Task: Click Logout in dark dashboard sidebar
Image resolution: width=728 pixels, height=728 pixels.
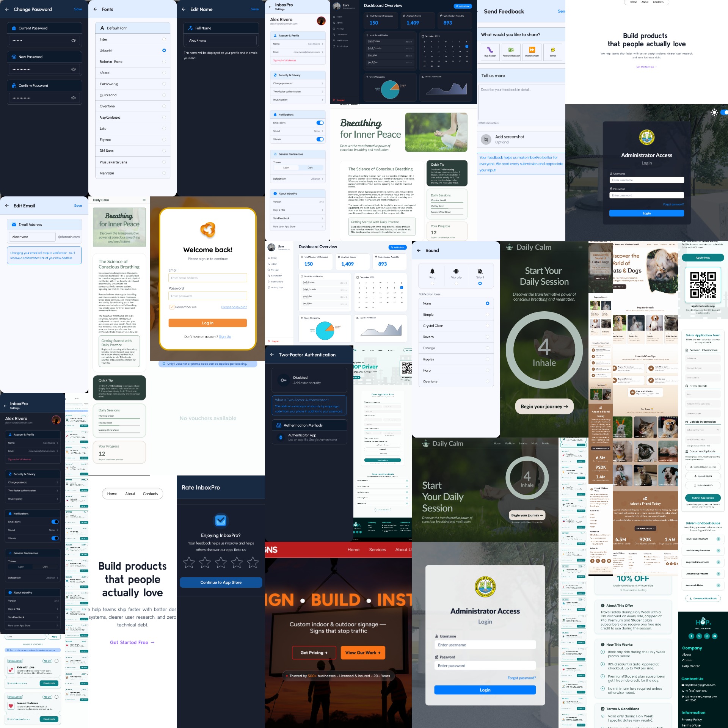Action: click(x=339, y=100)
